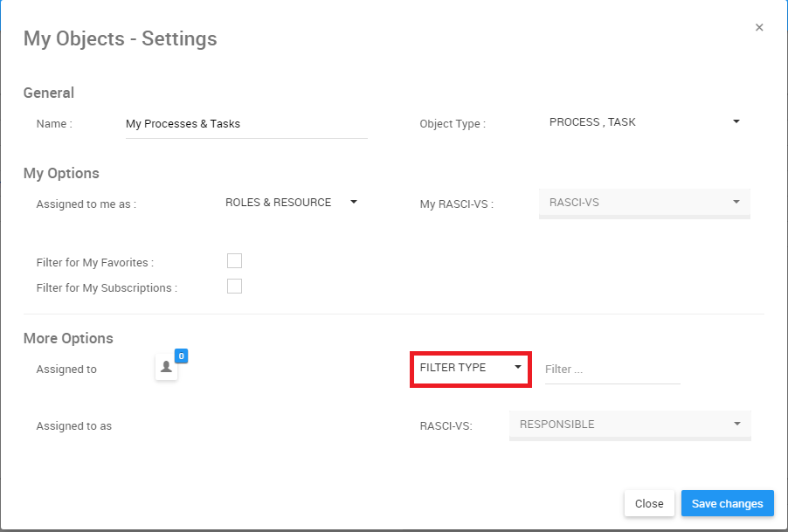Click the Object Type dropdown arrow
Screen dimensions: 788x532
pyautogui.click(x=736, y=121)
